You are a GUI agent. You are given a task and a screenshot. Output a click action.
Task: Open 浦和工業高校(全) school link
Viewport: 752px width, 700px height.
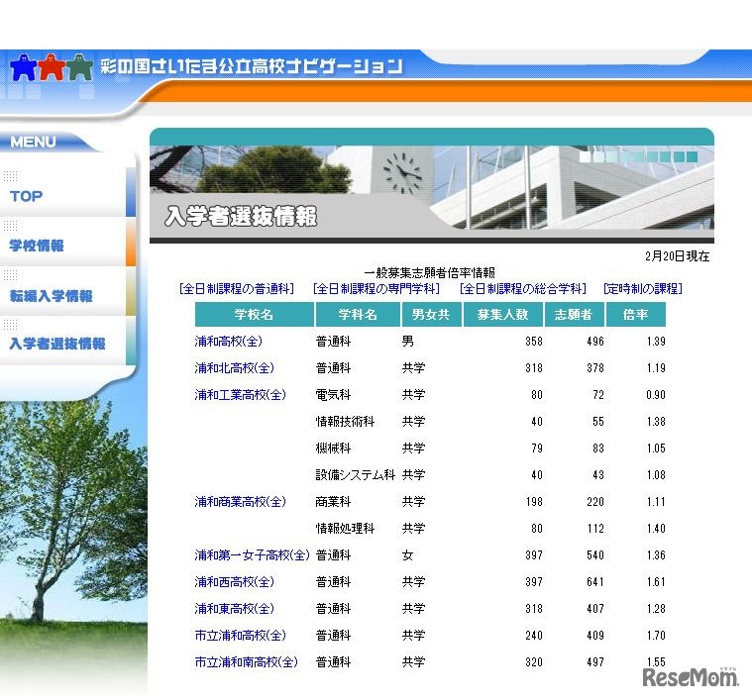pos(240,395)
